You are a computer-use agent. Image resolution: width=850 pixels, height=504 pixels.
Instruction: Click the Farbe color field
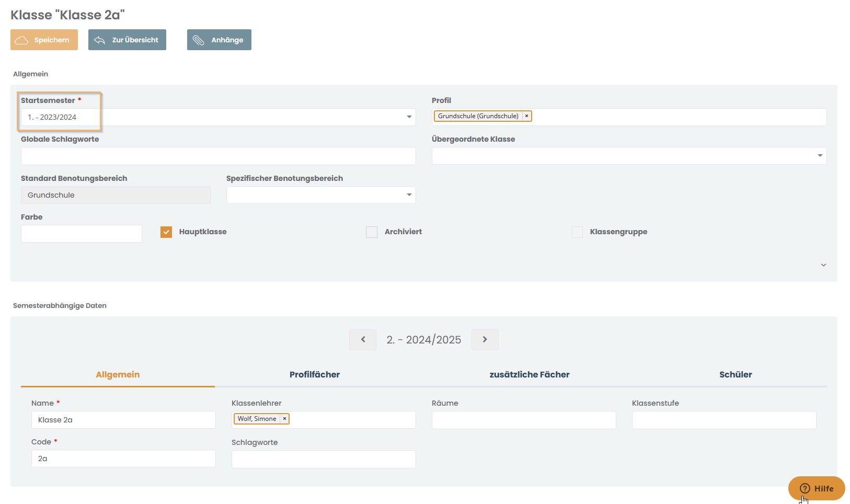tap(82, 234)
